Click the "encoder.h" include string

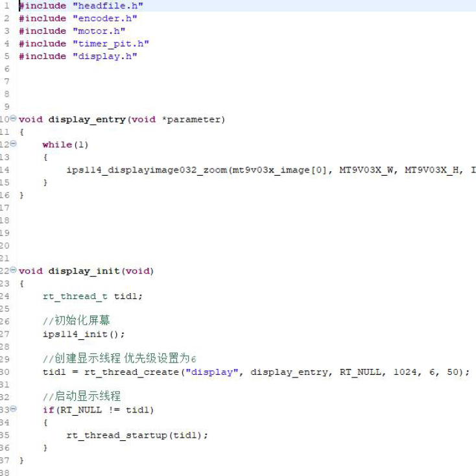pos(104,19)
